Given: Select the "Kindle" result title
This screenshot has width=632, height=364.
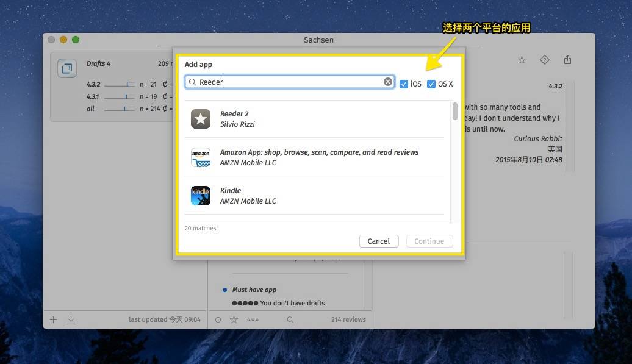Looking at the screenshot, I should coord(231,190).
